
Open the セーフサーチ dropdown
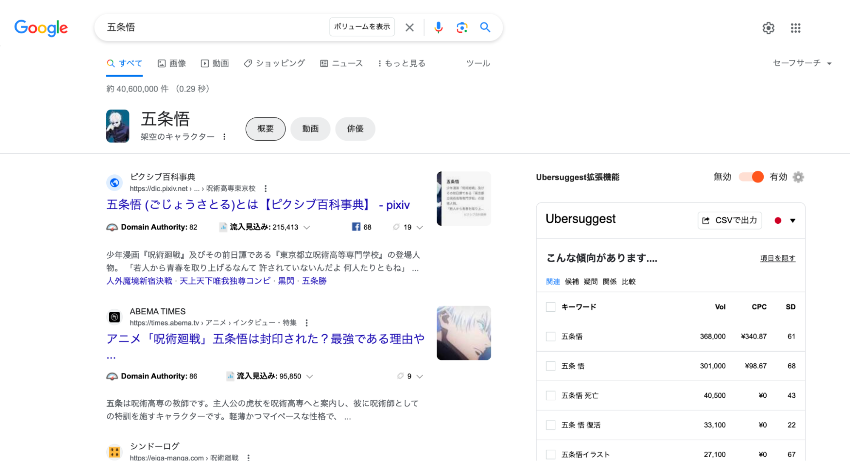(802, 63)
